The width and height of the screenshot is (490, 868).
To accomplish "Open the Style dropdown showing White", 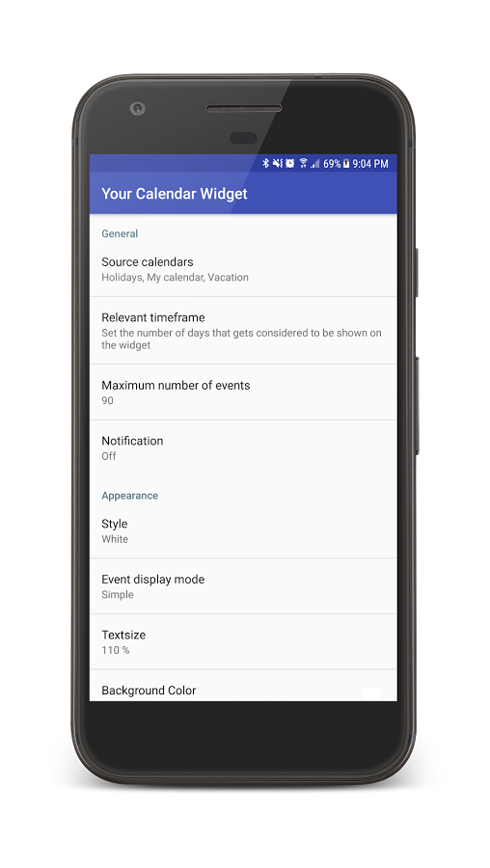I will click(x=243, y=530).
